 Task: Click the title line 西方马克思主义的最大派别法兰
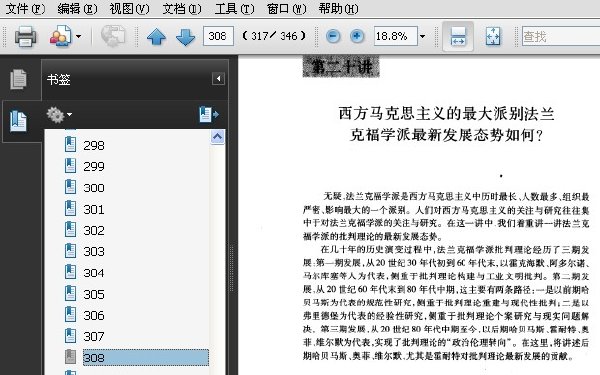(x=447, y=114)
